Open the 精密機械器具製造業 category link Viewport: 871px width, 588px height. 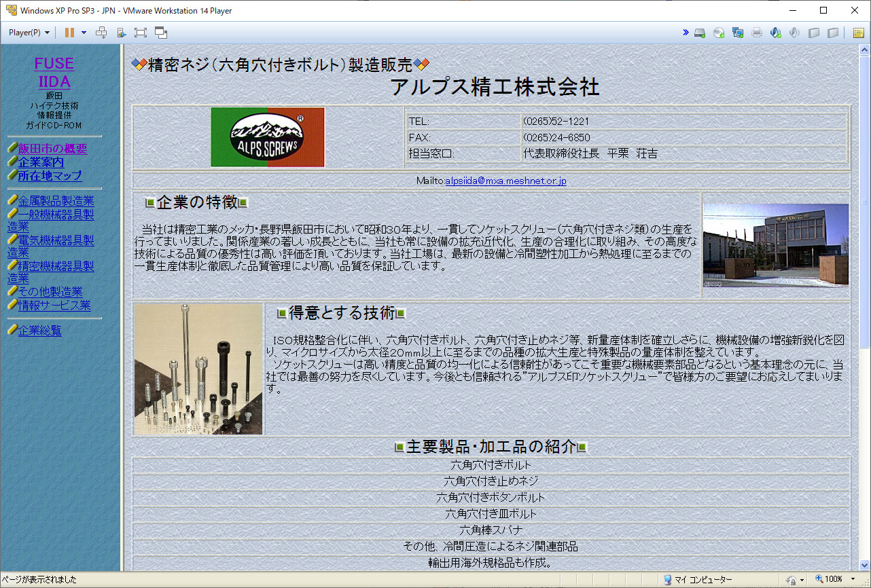pos(51,272)
